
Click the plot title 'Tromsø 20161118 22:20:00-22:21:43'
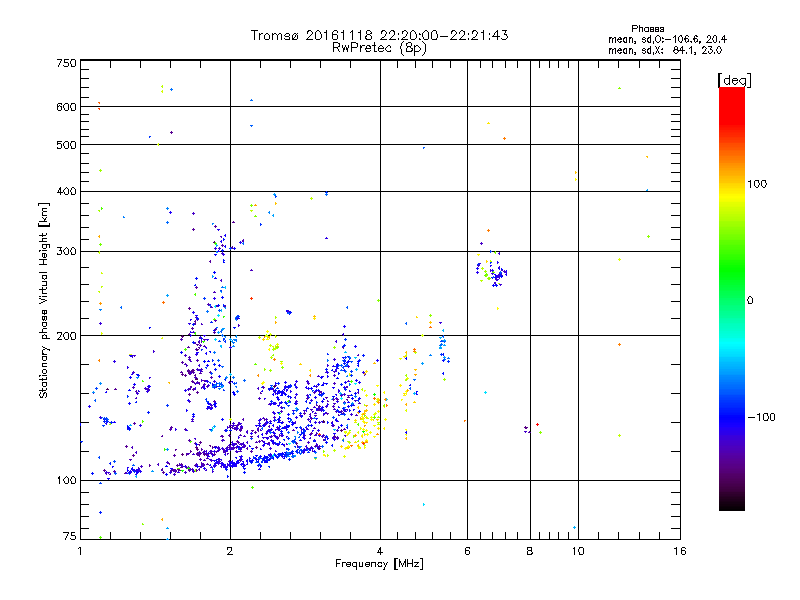click(x=379, y=35)
